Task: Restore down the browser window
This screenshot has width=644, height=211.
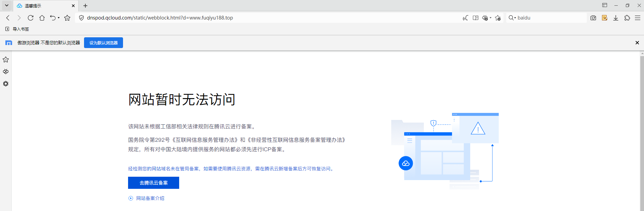Action: click(x=628, y=5)
